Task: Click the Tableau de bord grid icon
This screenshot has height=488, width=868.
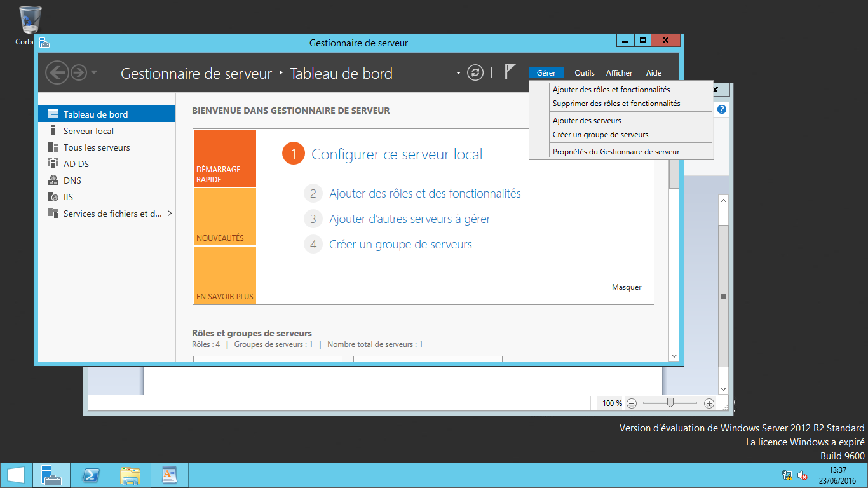Action: tap(53, 114)
